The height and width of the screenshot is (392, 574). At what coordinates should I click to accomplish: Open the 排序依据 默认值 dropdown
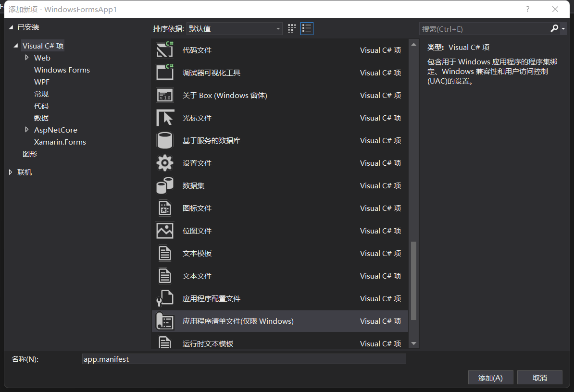234,28
